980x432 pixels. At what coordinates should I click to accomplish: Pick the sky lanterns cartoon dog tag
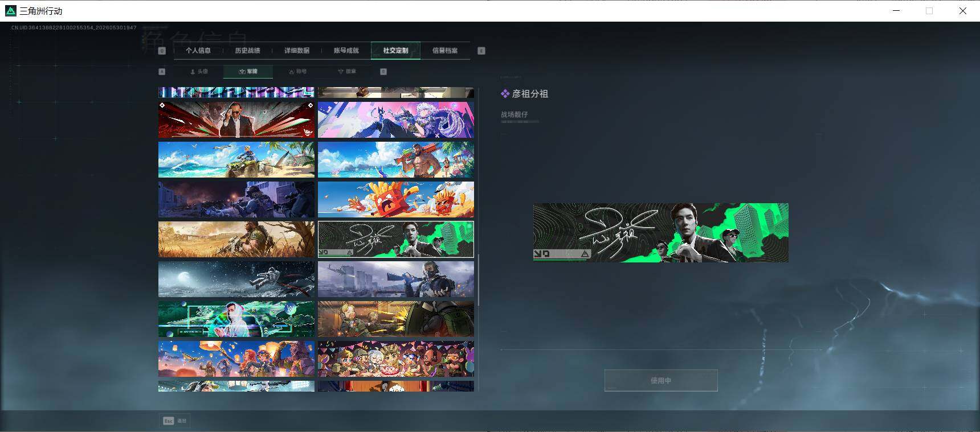[x=236, y=359]
